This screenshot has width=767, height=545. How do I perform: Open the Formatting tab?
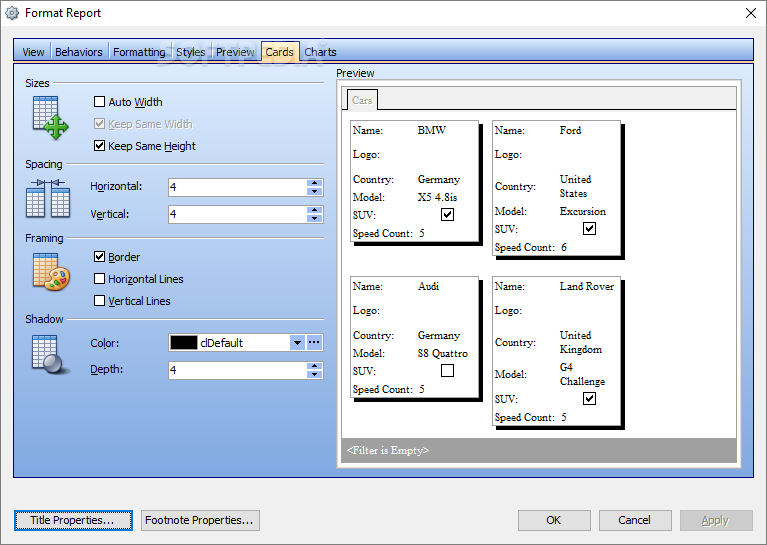(139, 52)
